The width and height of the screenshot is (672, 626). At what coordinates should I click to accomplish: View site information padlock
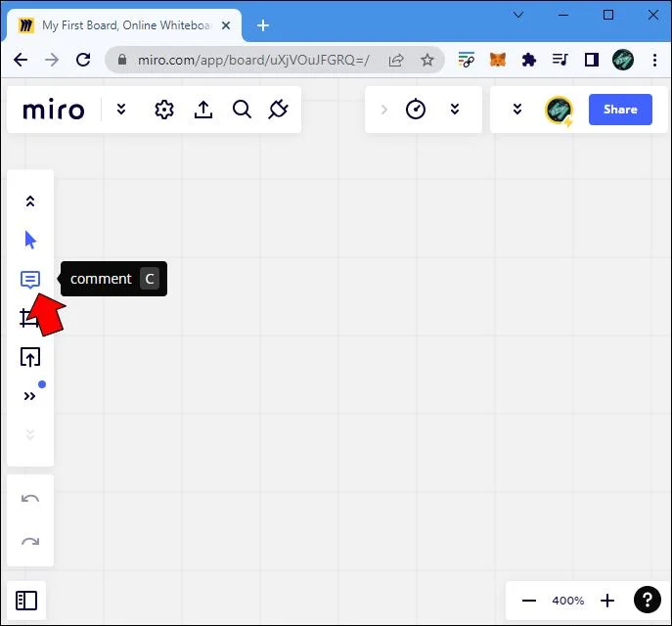[122, 59]
